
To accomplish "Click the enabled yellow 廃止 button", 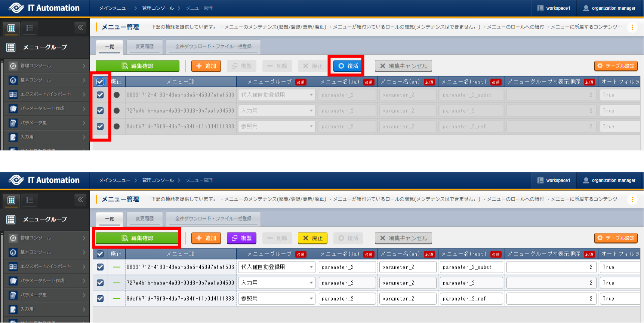I will pyautogui.click(x=312, y=238).
